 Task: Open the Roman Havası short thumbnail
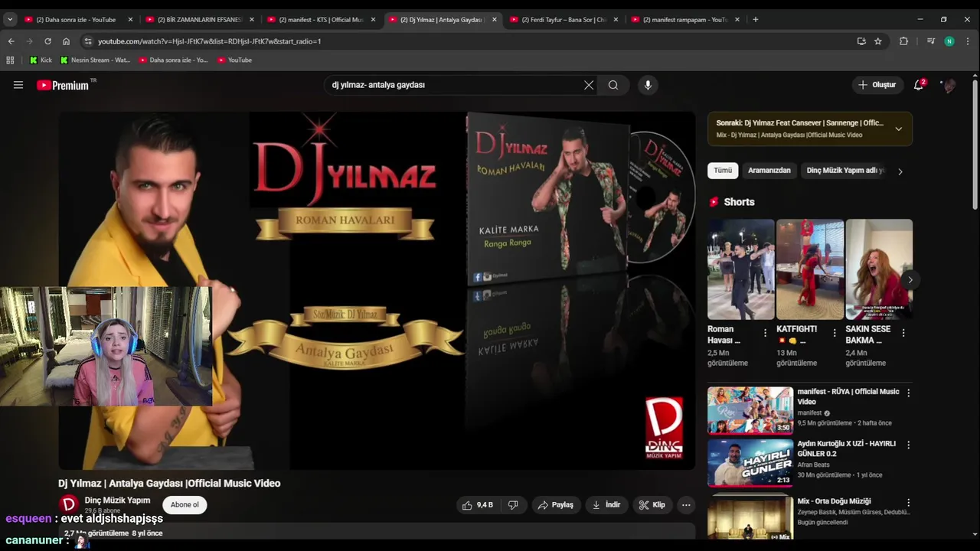point(741,269)
